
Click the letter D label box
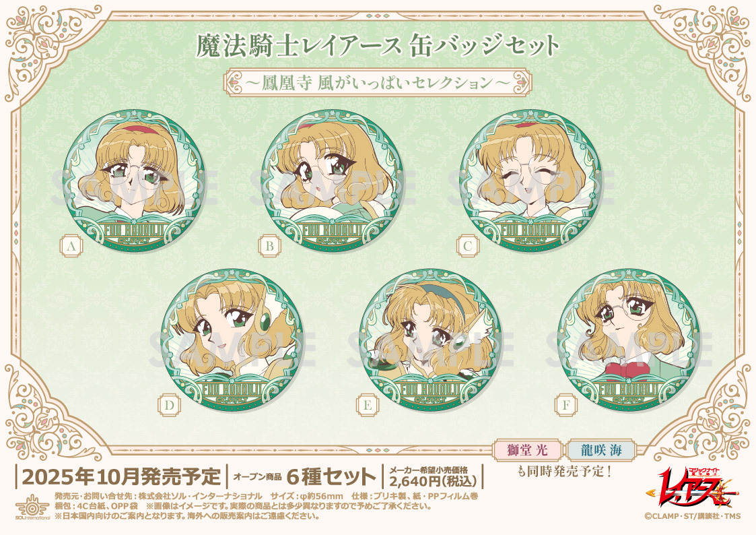(169, 405)
